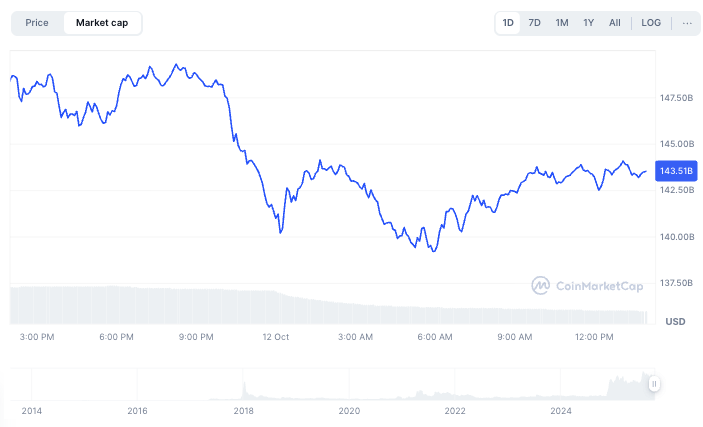703x427 pixels.
Task: Click the 12 Oct date axis label
Action: (275, 338)
